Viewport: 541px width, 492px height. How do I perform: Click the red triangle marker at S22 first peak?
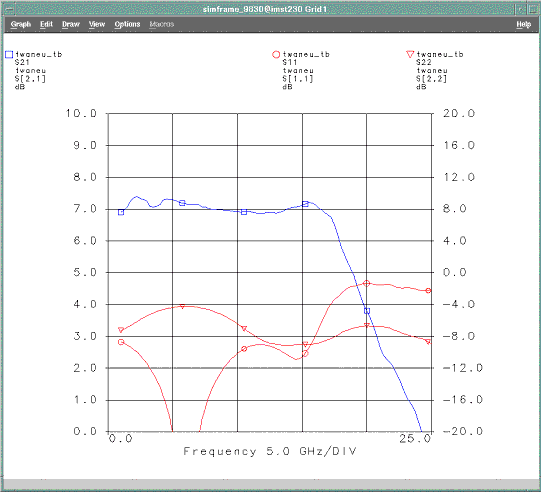(x=183, y=306)
